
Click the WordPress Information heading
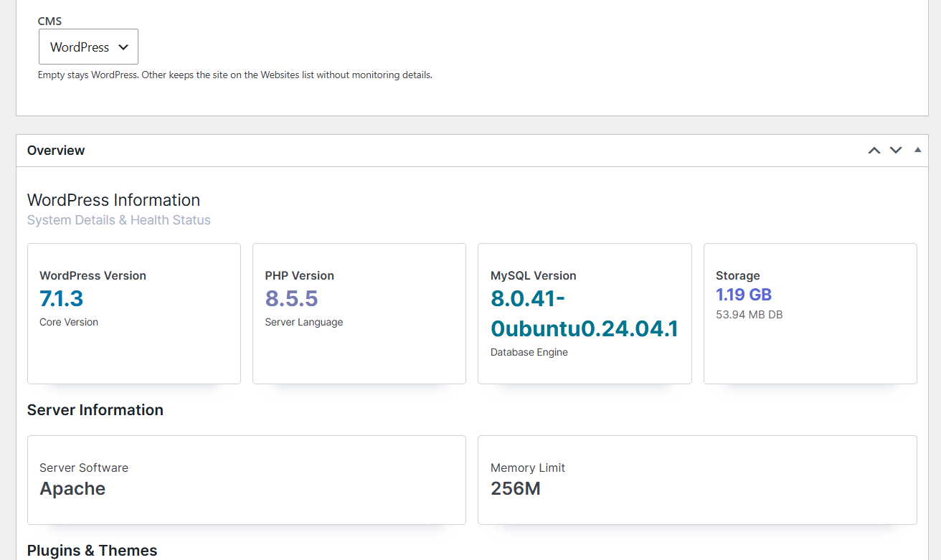pos(113,200)
